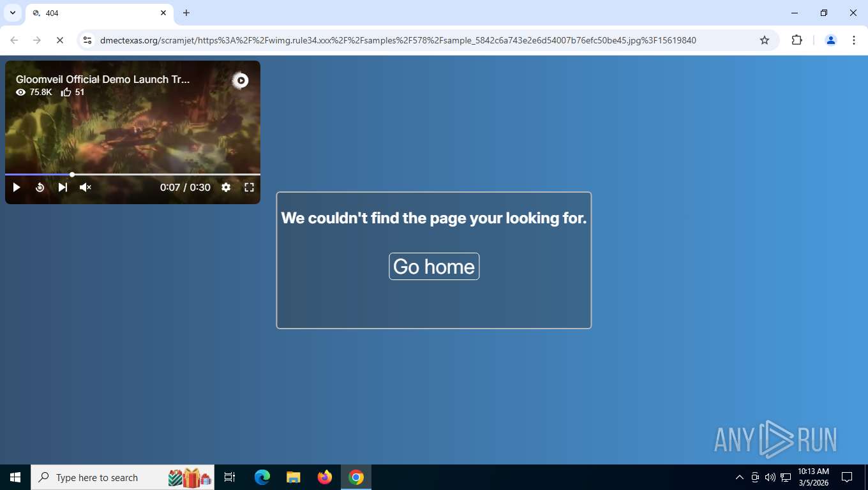Viewport: 868px width, 490px height.
Task: Open the notification center
Action: pos(847,477)
